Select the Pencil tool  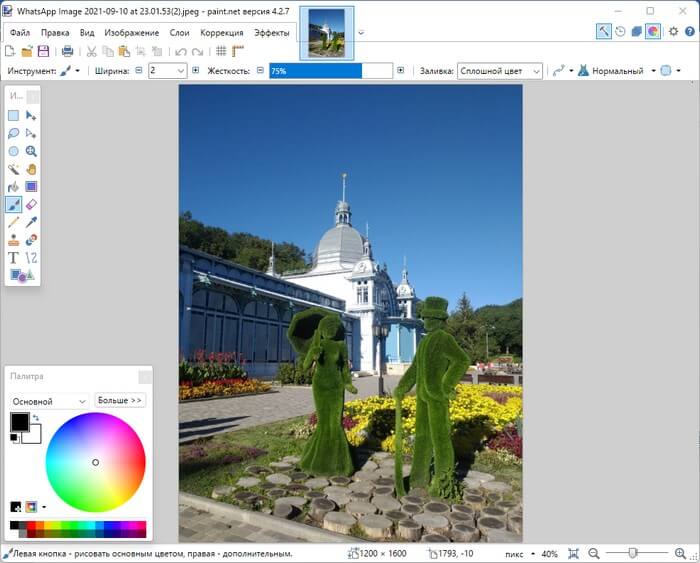point(14,222)
